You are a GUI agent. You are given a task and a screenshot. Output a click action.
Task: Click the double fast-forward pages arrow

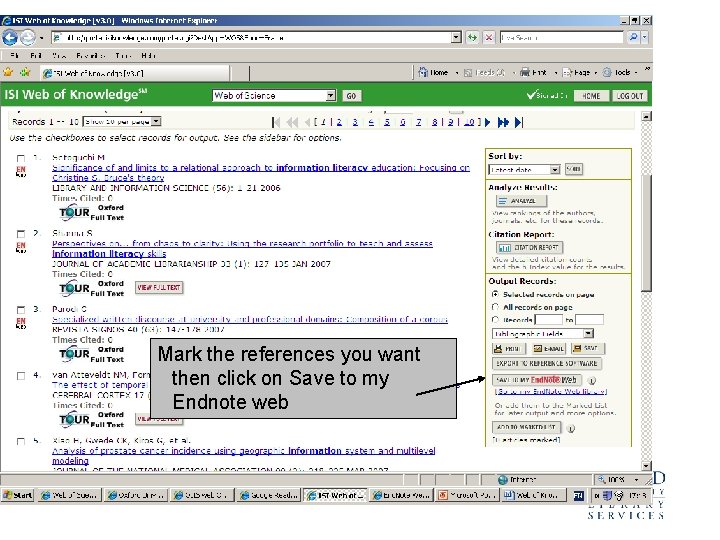503,122
